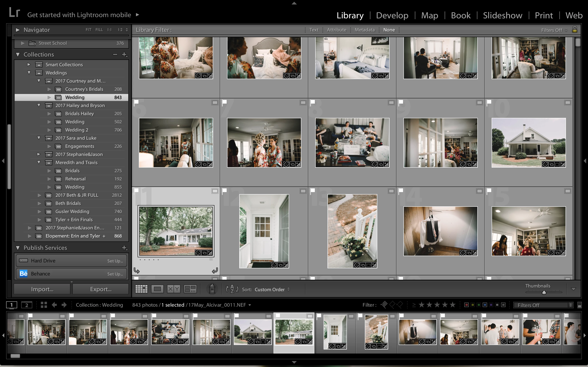Image resolution: width=588 pixels, height=367 pixels.
Task: Toggle the flagged photos filter flag
Action: coord(384,305)
